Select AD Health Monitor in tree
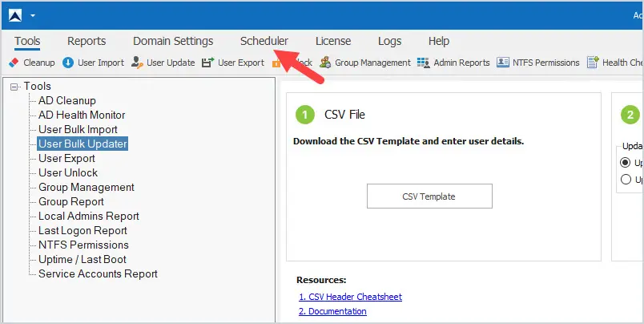644x324 pixels. click(82, 115)
